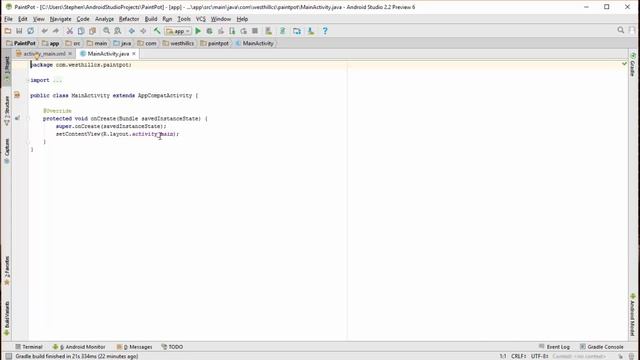Select the MainActivity.java editor tab
The height and width of the screenshot is (360, 640).
(108, 54)
